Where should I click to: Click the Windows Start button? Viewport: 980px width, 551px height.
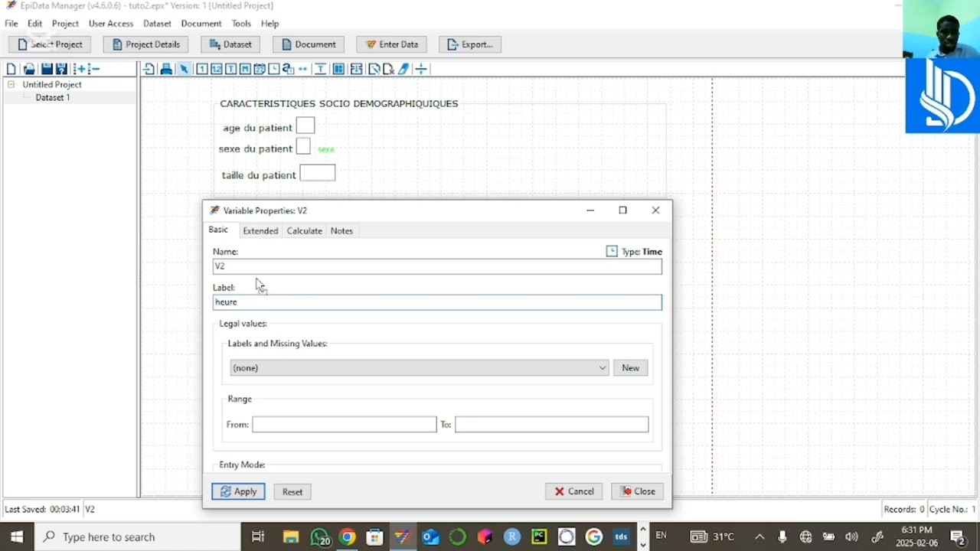pyautogui.click(x=17, y=536)
